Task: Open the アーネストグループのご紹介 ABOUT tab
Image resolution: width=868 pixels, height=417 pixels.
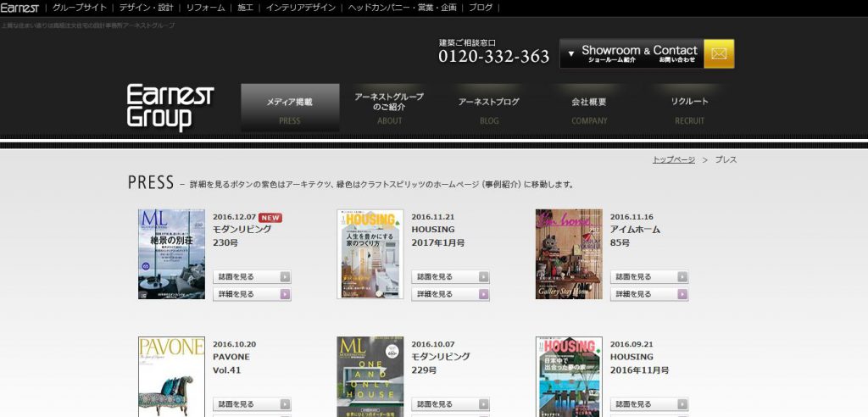Action: tap(389, 108)
